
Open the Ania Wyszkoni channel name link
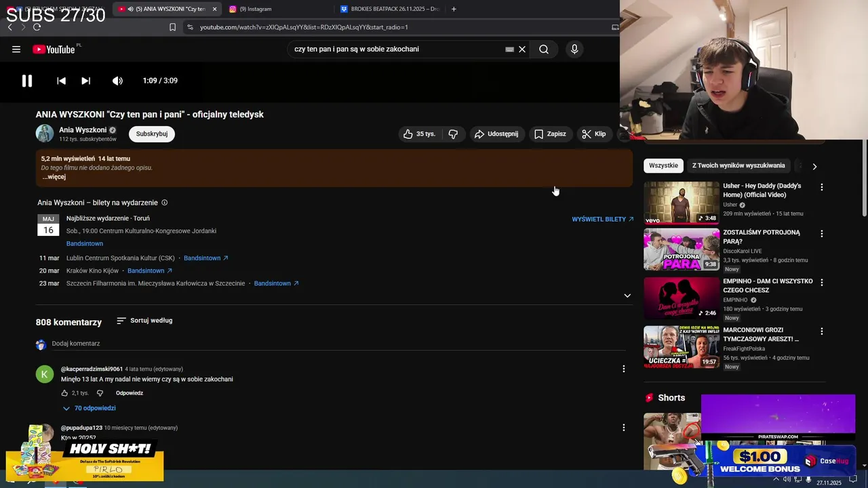click(x=83, y=130)
